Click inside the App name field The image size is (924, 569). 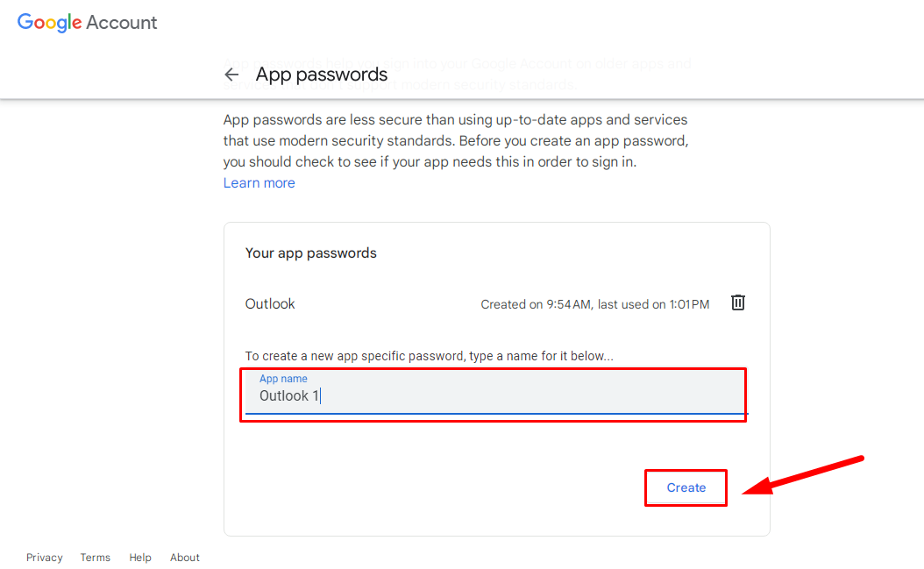(494, 395)
